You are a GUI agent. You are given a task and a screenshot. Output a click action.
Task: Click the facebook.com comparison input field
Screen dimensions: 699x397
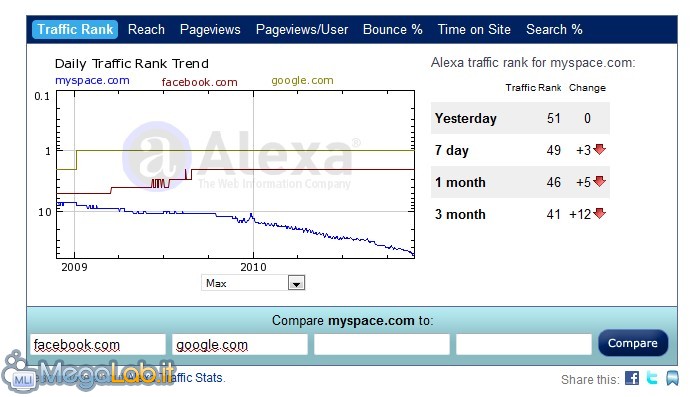point(98,344)
